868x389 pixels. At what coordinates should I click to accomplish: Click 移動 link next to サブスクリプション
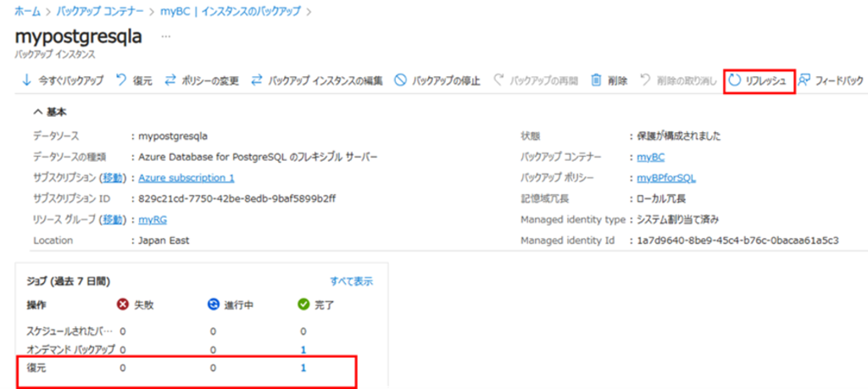click(112, 178)
